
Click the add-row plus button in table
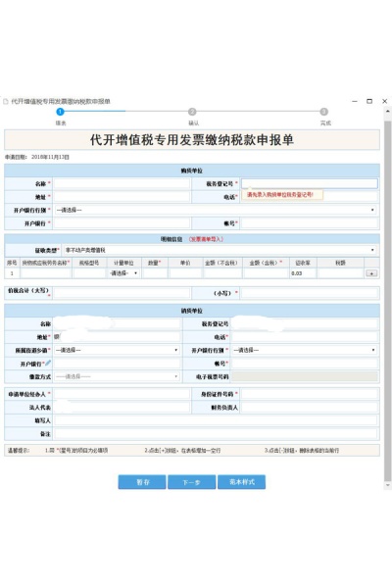pyautogui.click(x=371, y=273)
